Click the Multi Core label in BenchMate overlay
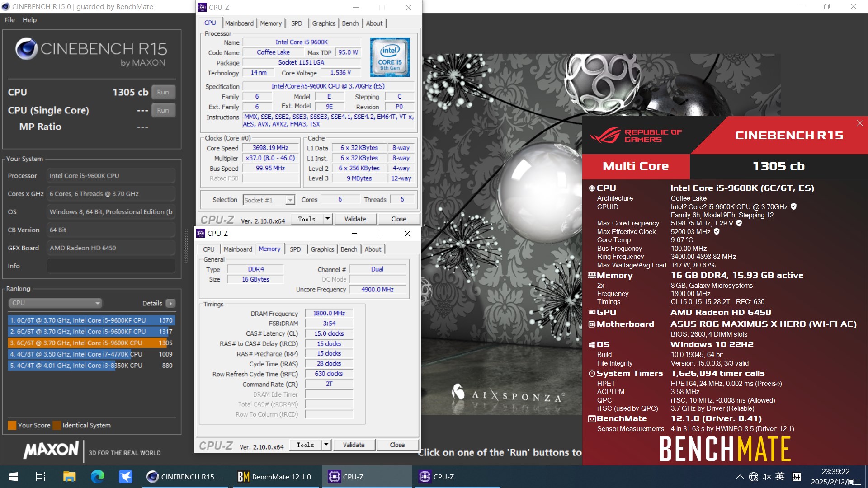The width and height of the screenshot is (868, 488). click(636, 166)
